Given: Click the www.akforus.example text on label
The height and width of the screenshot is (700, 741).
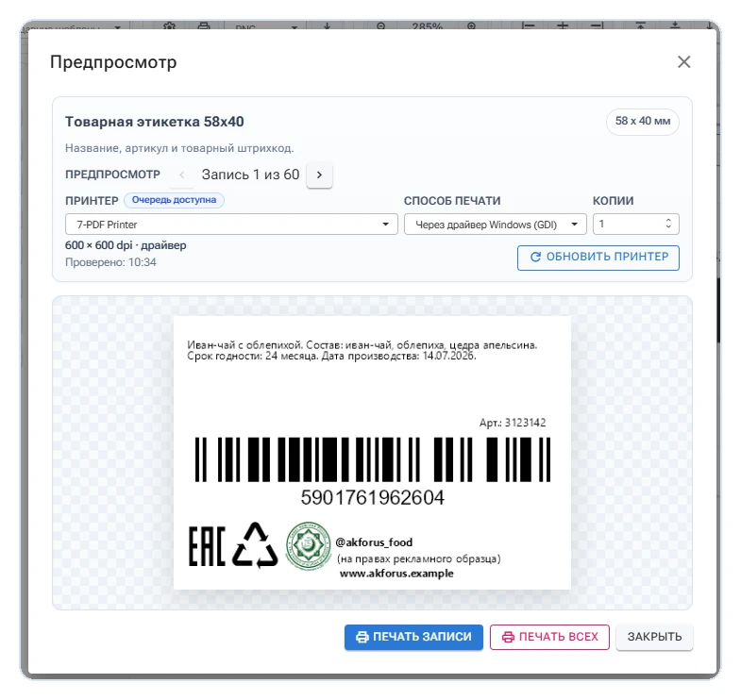Looking at the screenshot, I should point(396,574).
